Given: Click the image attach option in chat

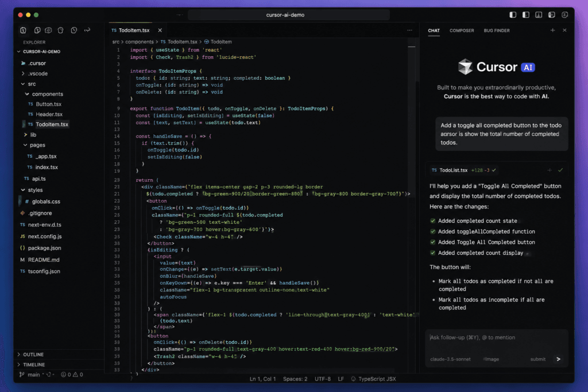Looking at the screenshot, I should [492, 359].
